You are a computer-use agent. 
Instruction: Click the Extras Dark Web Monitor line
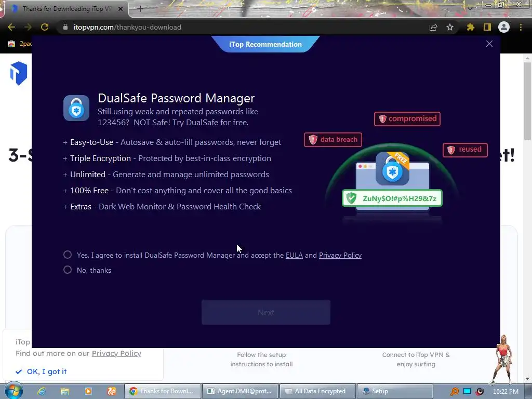point(162,207)
